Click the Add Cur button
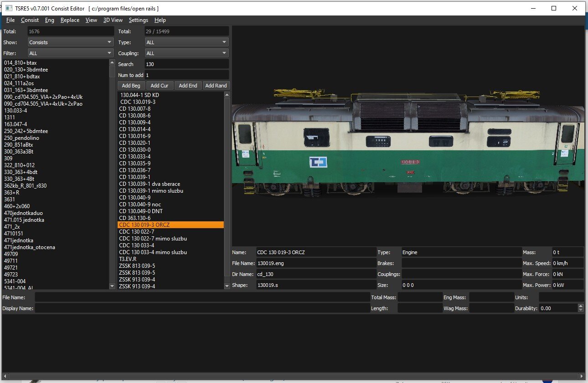This screenshot has width=588, height=383. point(160,86)
